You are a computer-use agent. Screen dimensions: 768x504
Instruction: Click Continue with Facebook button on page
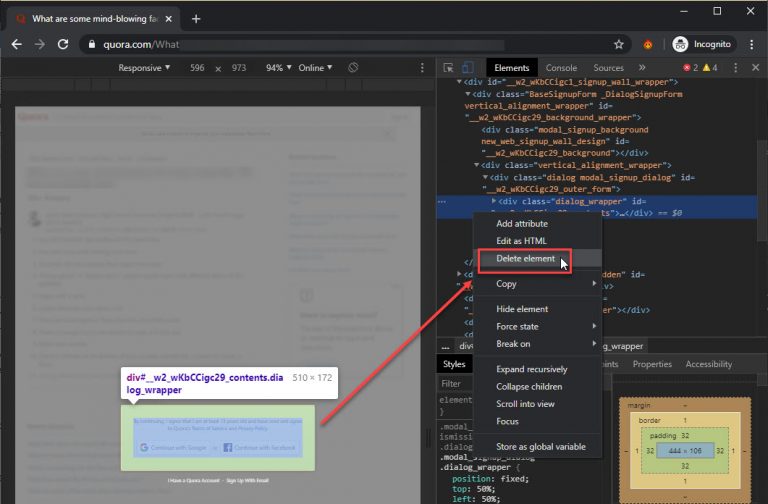[x=260, y=448]
